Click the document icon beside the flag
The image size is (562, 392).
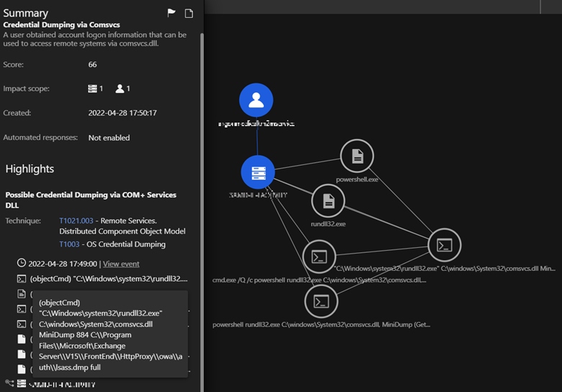click(x=189, y=13)
